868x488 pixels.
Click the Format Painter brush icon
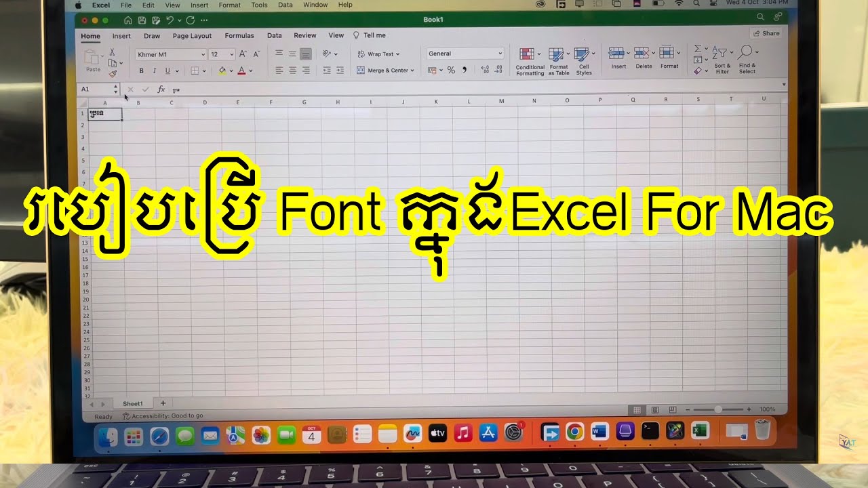click(x=113, y=73)
